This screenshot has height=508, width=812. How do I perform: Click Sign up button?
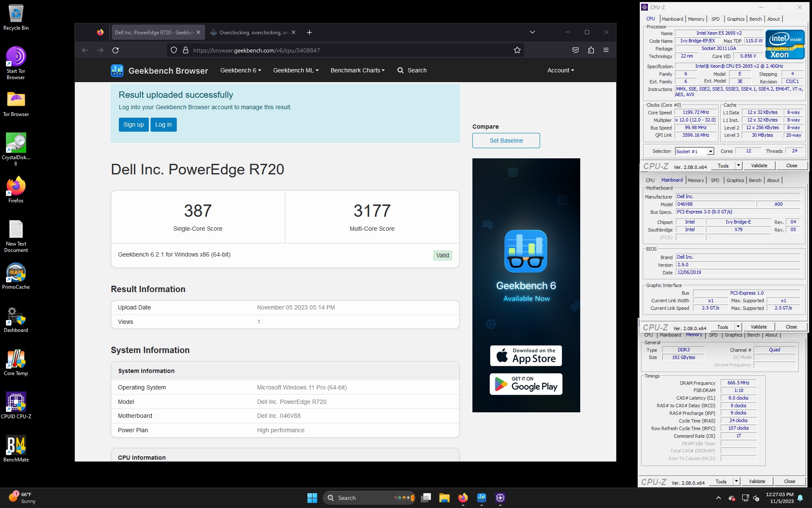point(134,124)
